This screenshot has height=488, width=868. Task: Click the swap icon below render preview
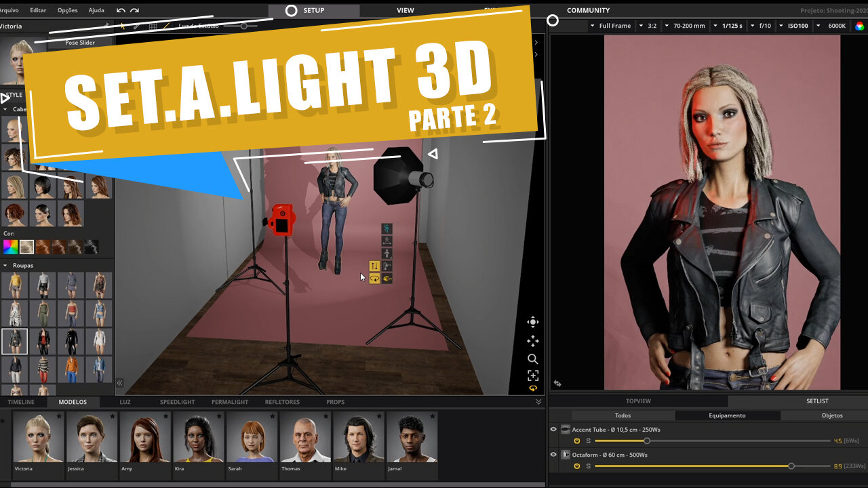click(557, 384)
